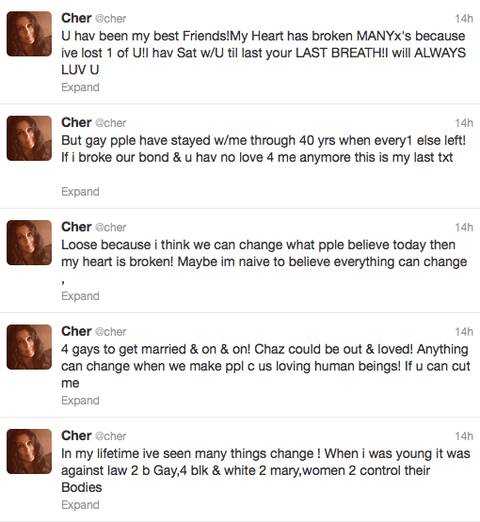Open Cher's name link on the third tweet

coord(76,227)
